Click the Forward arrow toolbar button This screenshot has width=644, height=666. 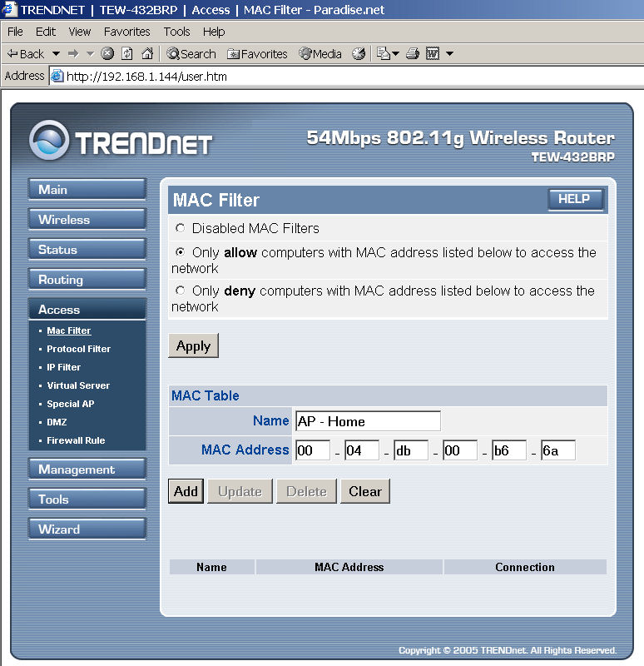(x=73, y=54)
